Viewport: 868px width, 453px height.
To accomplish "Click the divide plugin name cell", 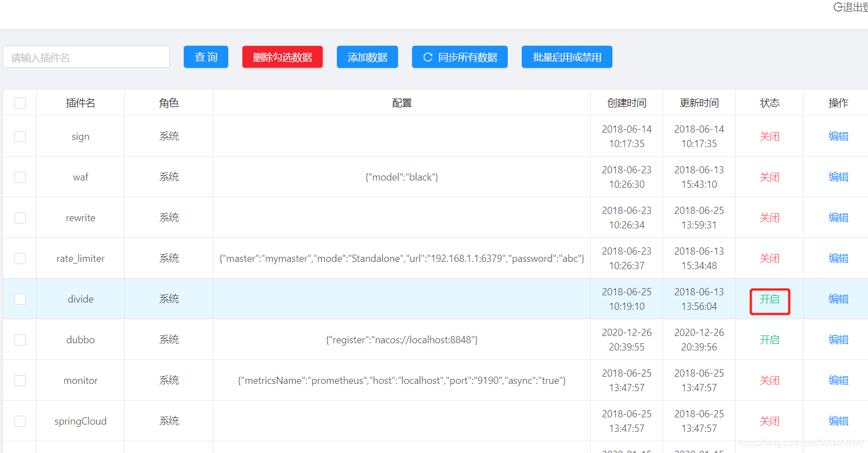I will 81,299.
